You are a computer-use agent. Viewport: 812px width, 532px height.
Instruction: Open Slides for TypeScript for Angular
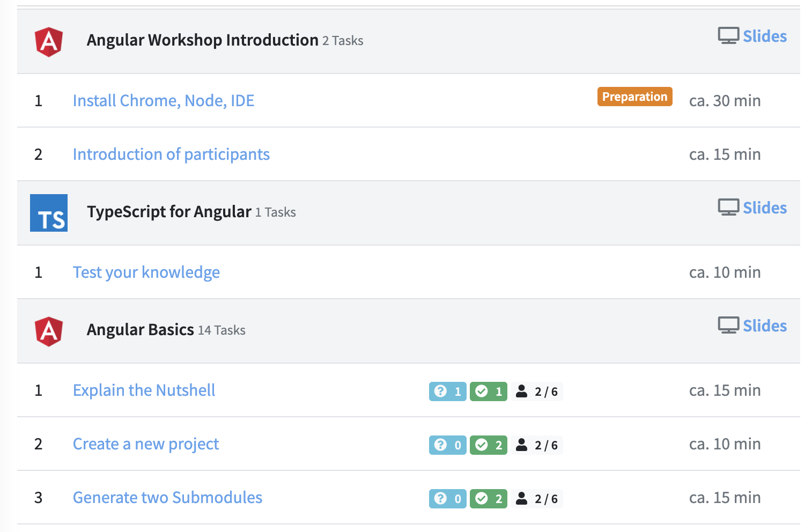[x=764, y=207]
